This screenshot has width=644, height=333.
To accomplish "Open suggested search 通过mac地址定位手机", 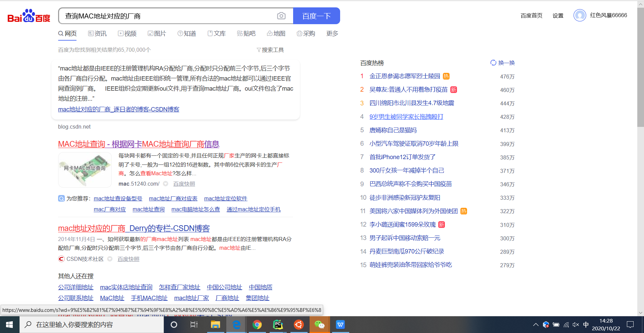I will click(x=254, y=209).
